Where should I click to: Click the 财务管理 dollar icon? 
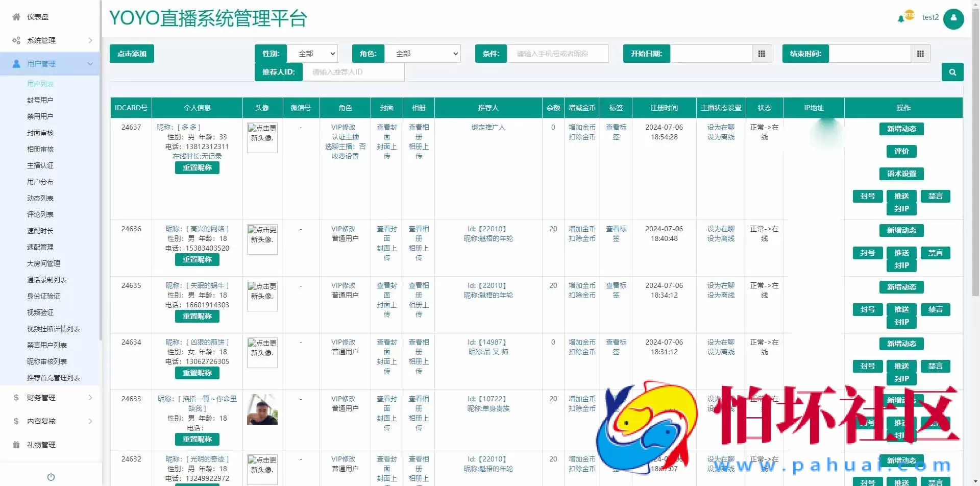pyautogui.click(x=15, y=397)
